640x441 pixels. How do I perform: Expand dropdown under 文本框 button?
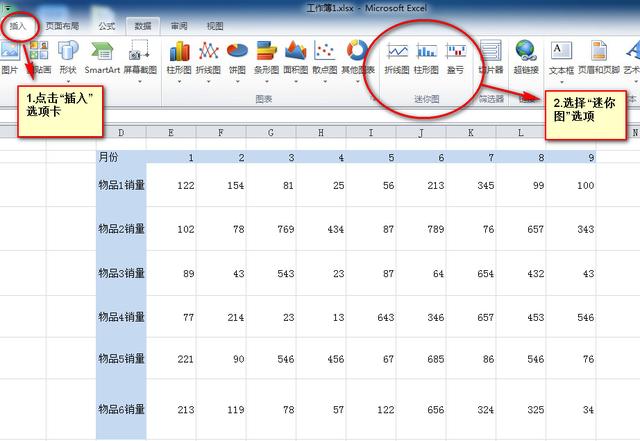coord(561,82)
